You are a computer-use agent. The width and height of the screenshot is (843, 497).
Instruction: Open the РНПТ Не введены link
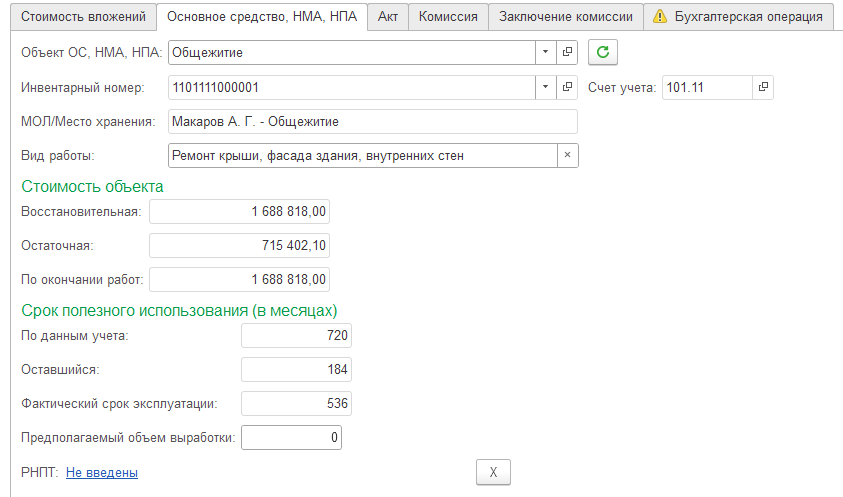point(102,472)
